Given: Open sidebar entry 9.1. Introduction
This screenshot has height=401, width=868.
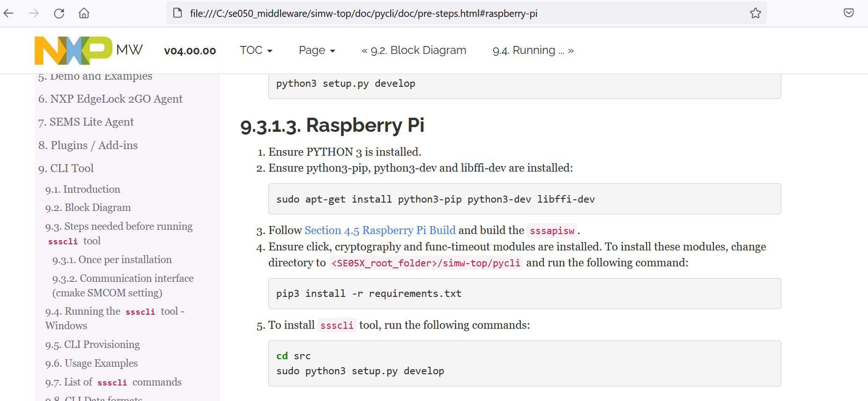Looking at the screenshot, I should point(83,189).
